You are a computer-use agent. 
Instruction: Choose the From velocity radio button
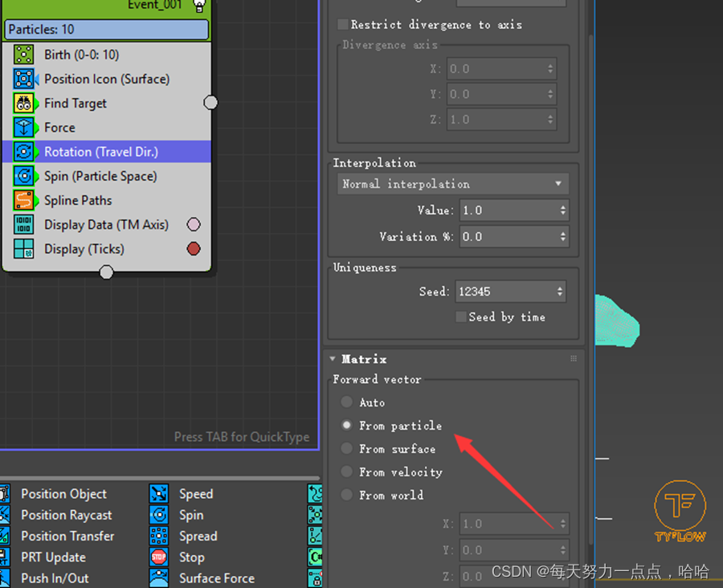coord(347,472)
